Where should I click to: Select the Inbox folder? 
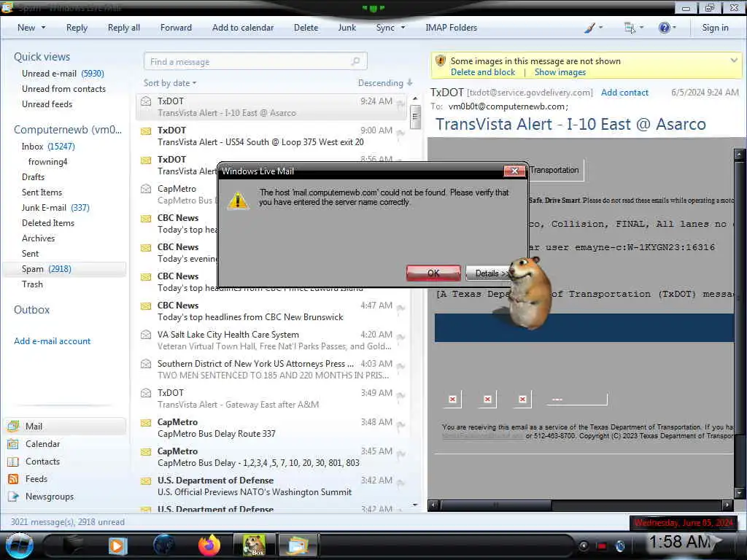tap(48, 146)
